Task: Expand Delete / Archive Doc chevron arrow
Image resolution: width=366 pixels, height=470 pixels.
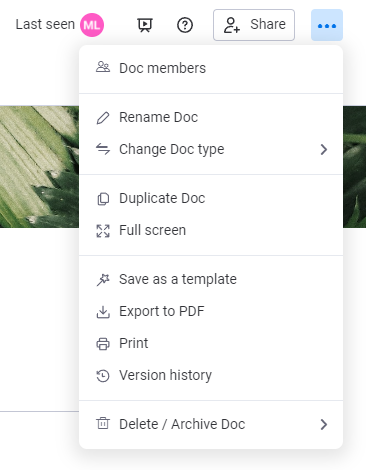Action: [x=324, y=425]
